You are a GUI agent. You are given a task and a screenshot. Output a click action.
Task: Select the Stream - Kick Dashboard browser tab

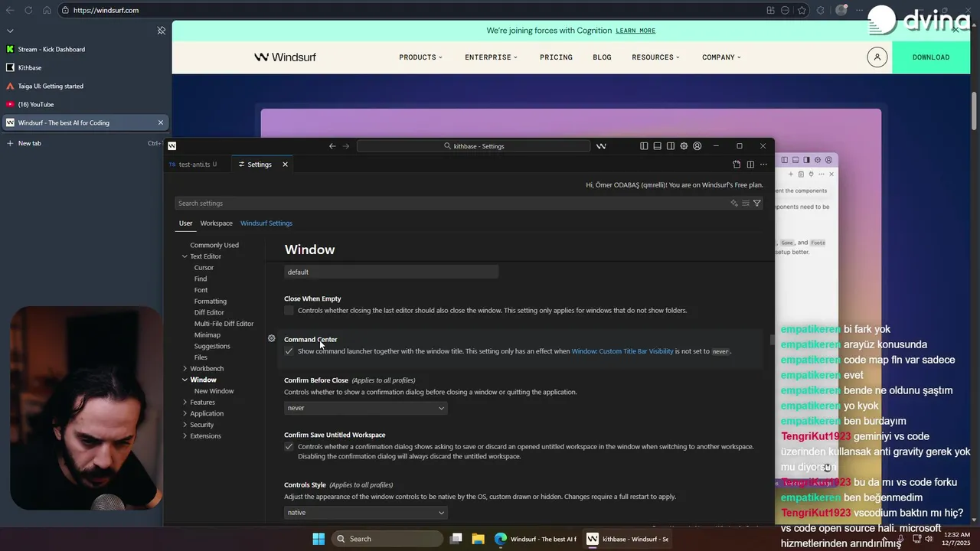[84, 49]
